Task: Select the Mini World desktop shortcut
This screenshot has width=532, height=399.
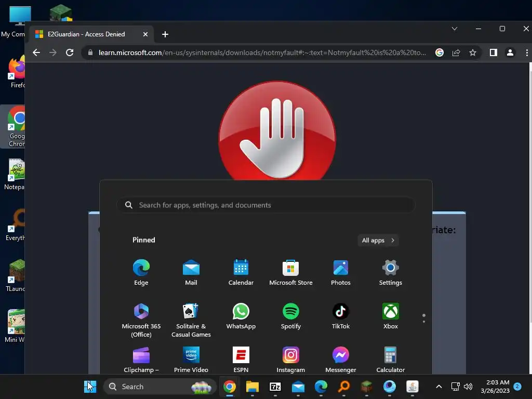Action: pos(15,326)
